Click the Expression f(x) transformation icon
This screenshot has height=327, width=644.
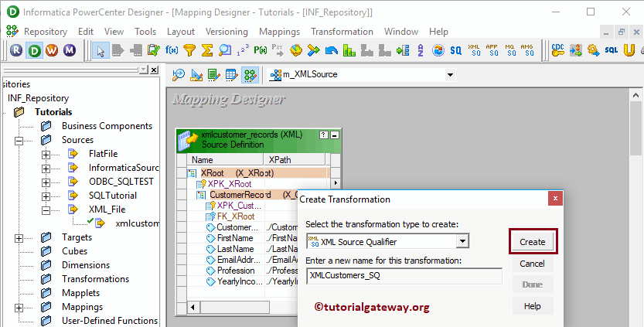(x=172, y=50)
